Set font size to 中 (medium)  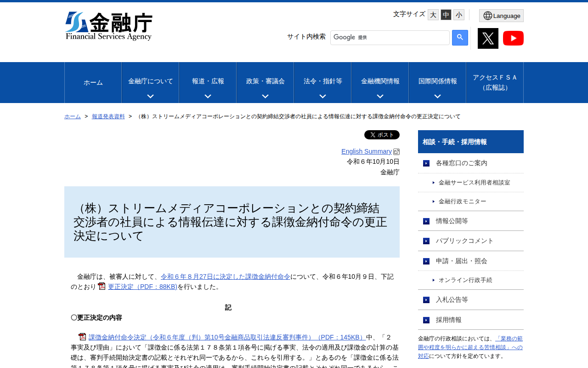point(446,15)
